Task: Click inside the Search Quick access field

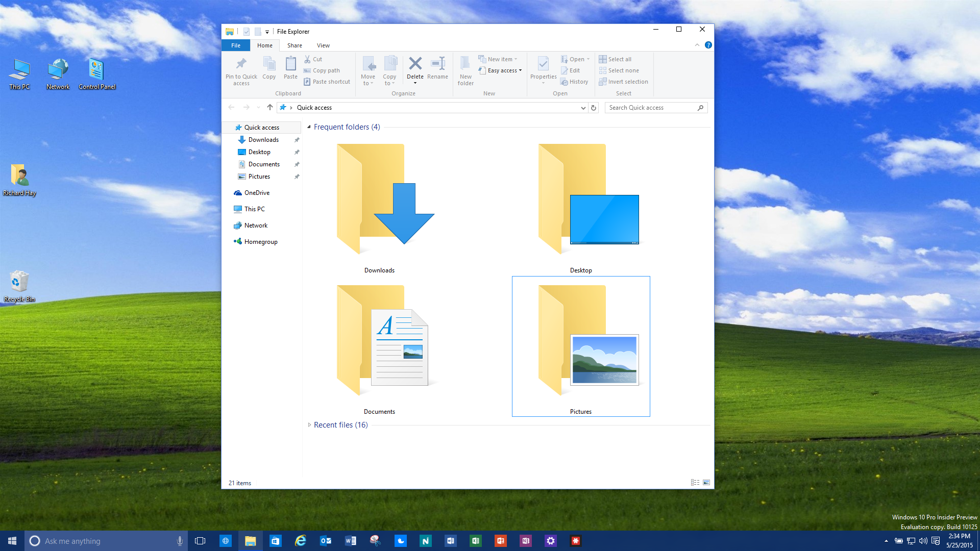Action: (x=651, y=108)
